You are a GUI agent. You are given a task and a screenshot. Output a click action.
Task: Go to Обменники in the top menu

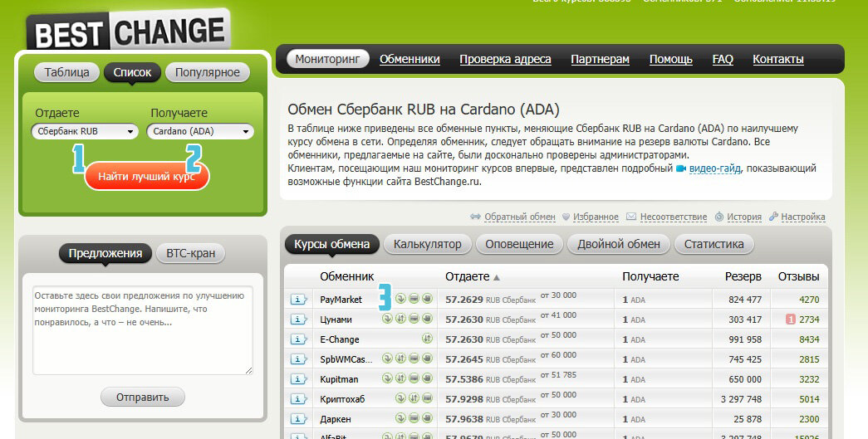click(409, 59)
